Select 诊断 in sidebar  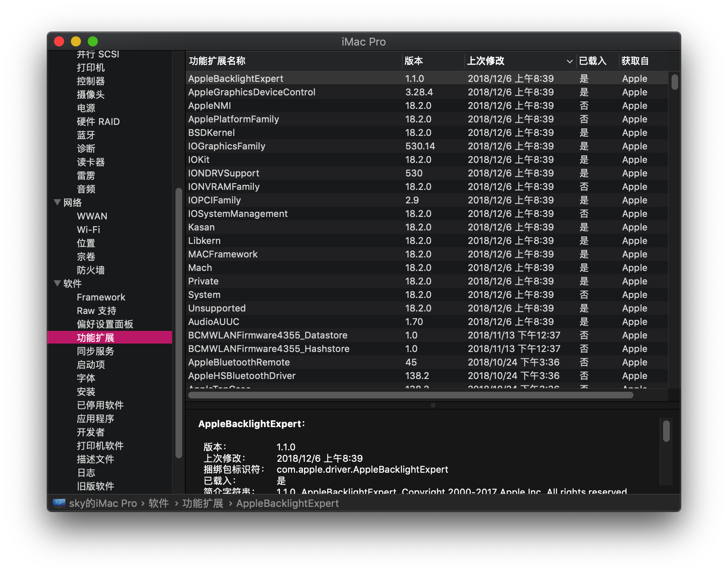tap(86, 149)
